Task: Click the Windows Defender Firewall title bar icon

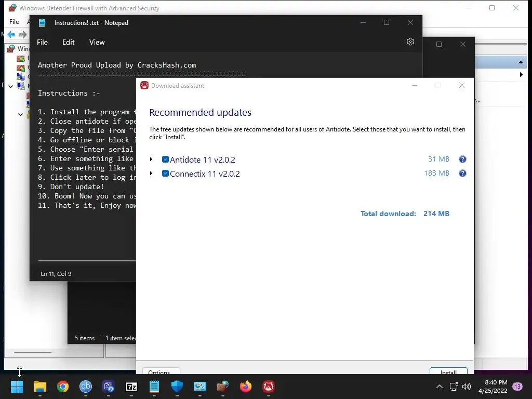Action: pos(12,7)
